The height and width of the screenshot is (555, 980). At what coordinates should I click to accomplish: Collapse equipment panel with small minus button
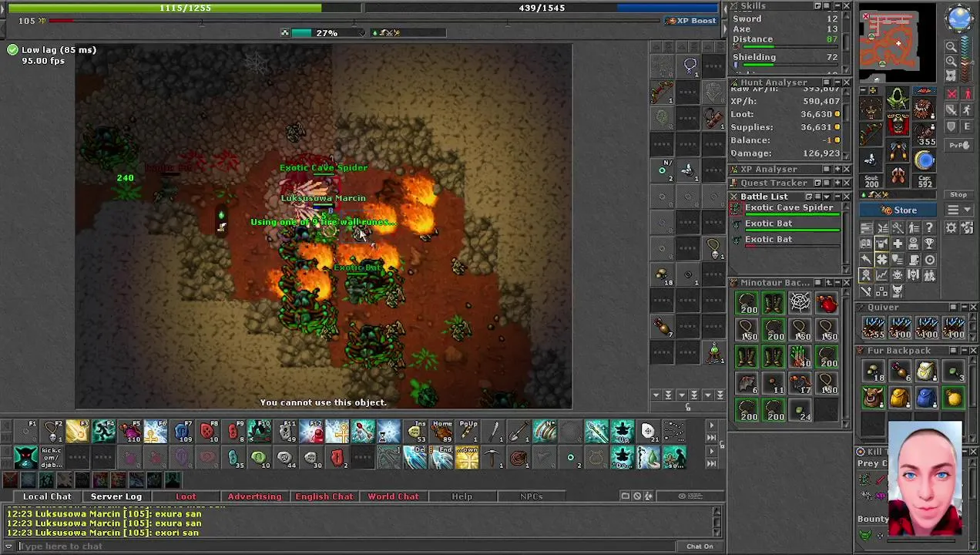pyautogui.click(x=863, y=90)
